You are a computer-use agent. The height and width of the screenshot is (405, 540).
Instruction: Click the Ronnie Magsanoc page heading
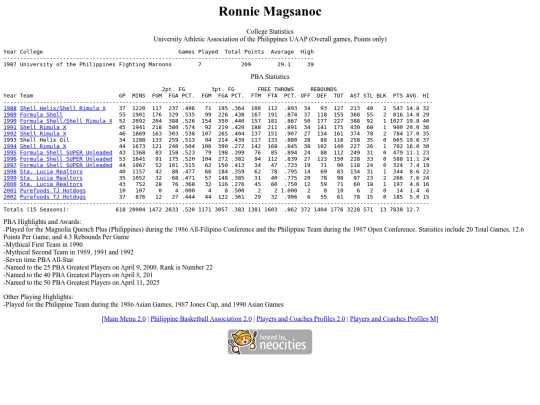[270, 11]
